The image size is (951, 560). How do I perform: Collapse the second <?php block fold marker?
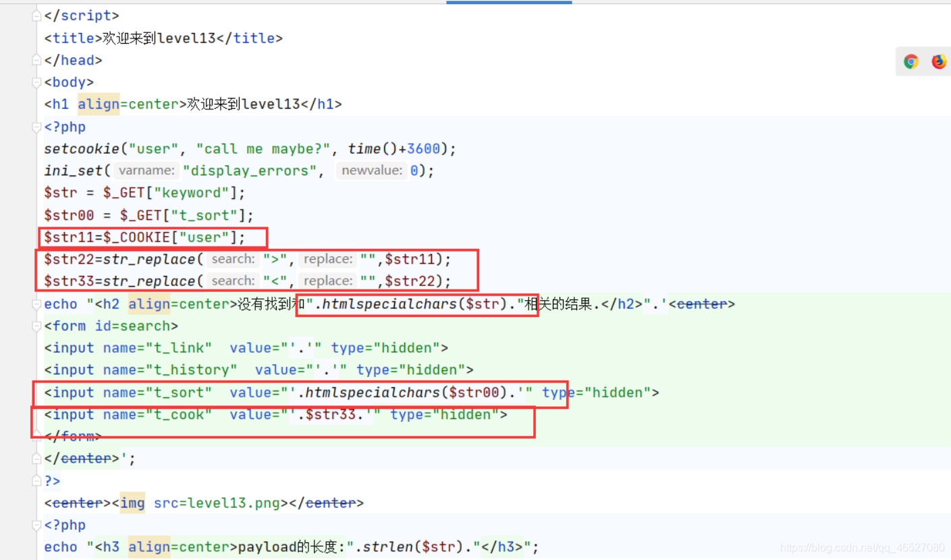(x=37, y=525)
